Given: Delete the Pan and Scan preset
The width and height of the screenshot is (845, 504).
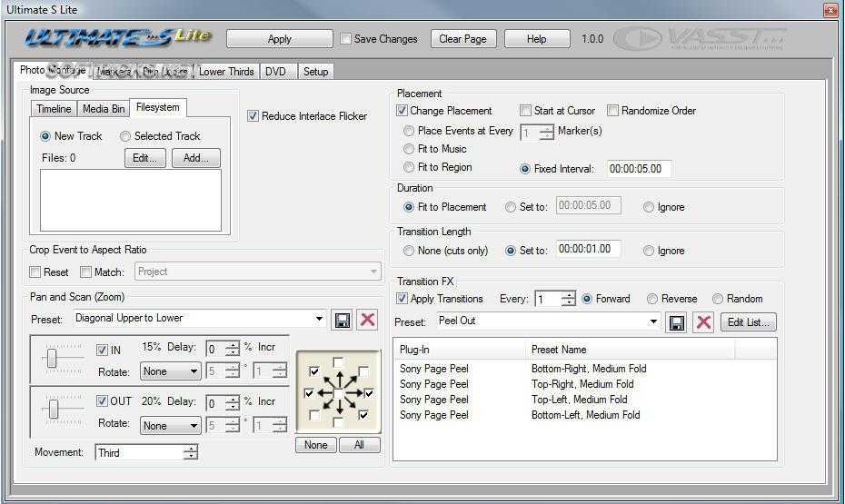Looking at the screenshot, I should tap(367, 319).
